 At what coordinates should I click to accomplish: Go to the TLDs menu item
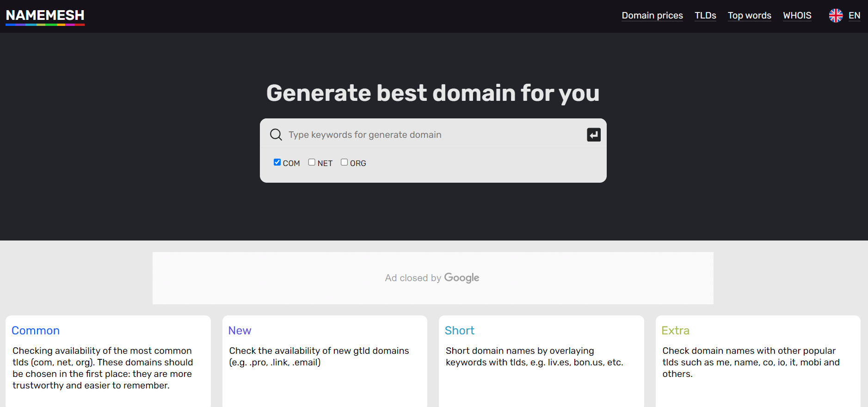point(705,16)
